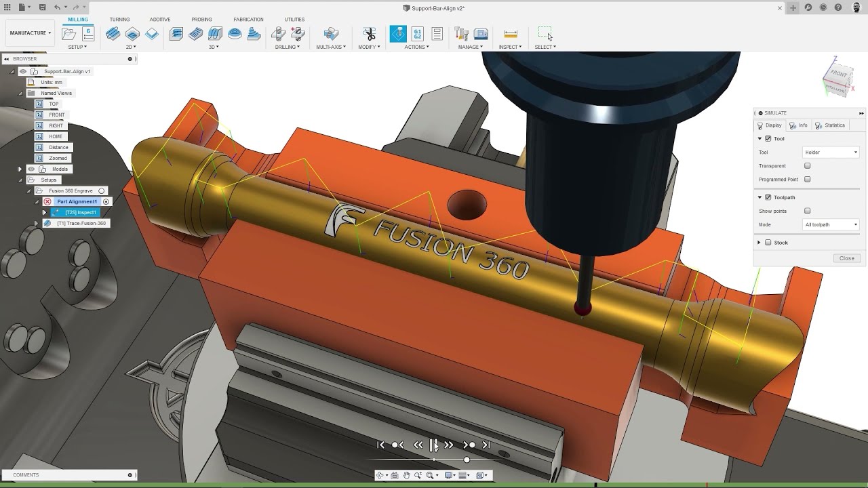
Task: Click the Modify scissors icon
Action: click(x=369, y=34)
